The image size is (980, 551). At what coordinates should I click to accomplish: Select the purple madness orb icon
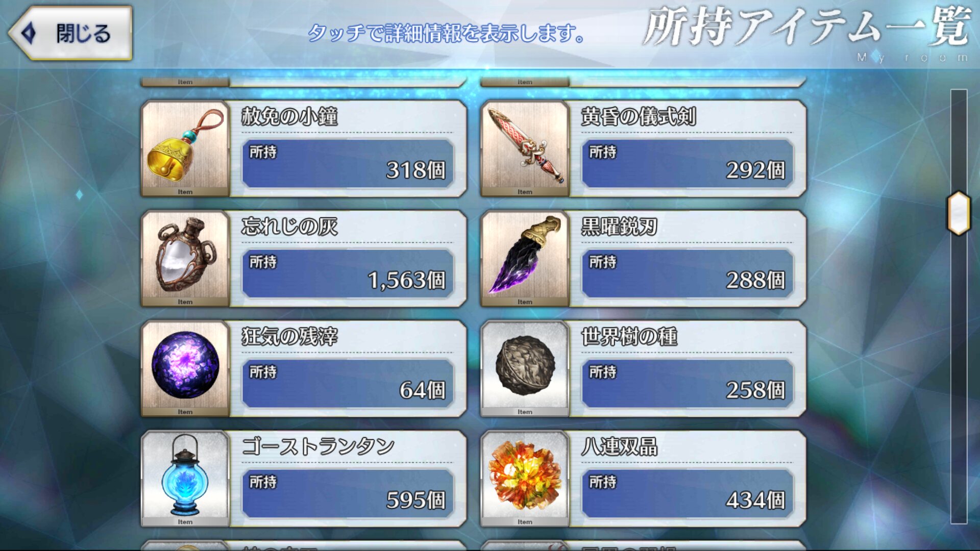[x=185, y=368]
